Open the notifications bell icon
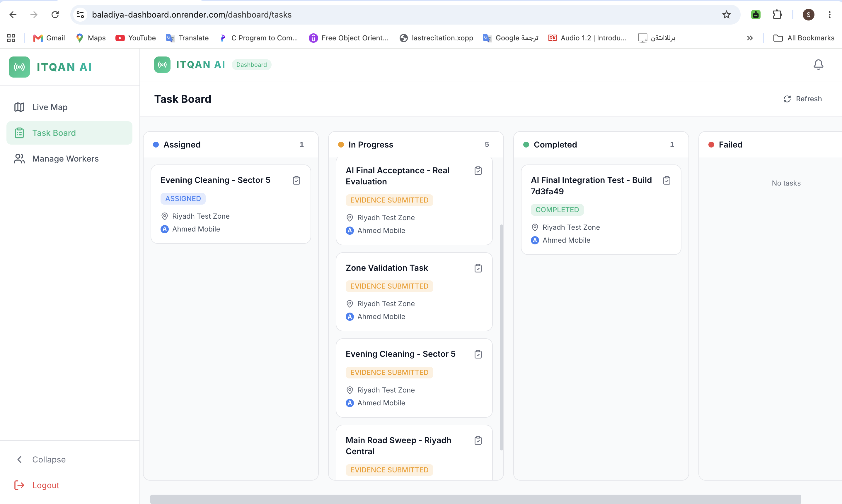This screenshot has height=504, width=842. coord(818,64)
